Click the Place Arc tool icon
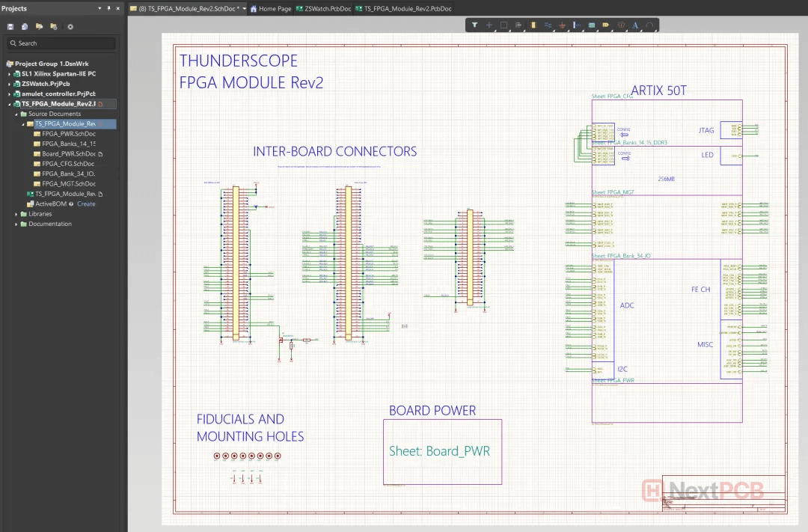The image size is (808, 532). 650,25
